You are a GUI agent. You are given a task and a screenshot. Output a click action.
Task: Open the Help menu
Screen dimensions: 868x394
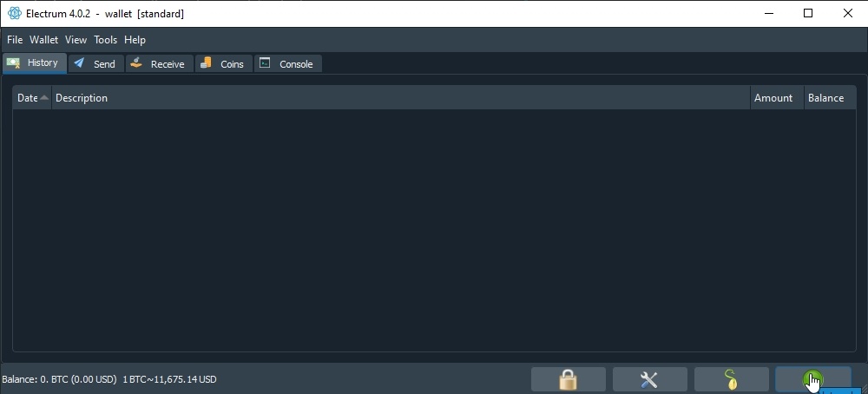click(x=135, y=40)
